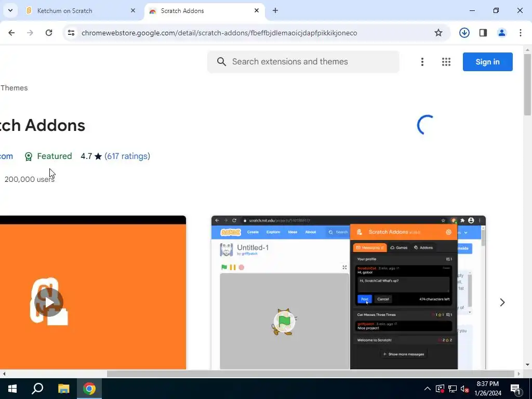
Task: Close the Ketchum on Scratch tab
Action: [x=133, y=11]
